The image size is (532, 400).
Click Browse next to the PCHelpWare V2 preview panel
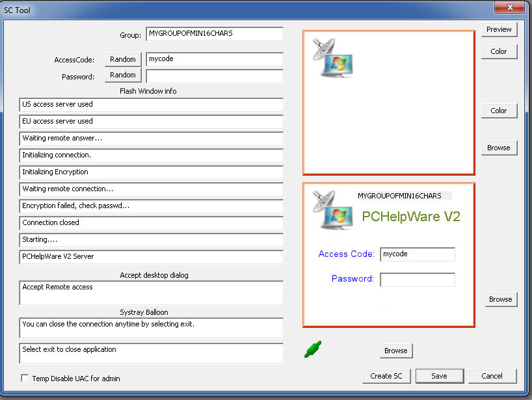tap(500, 299)
